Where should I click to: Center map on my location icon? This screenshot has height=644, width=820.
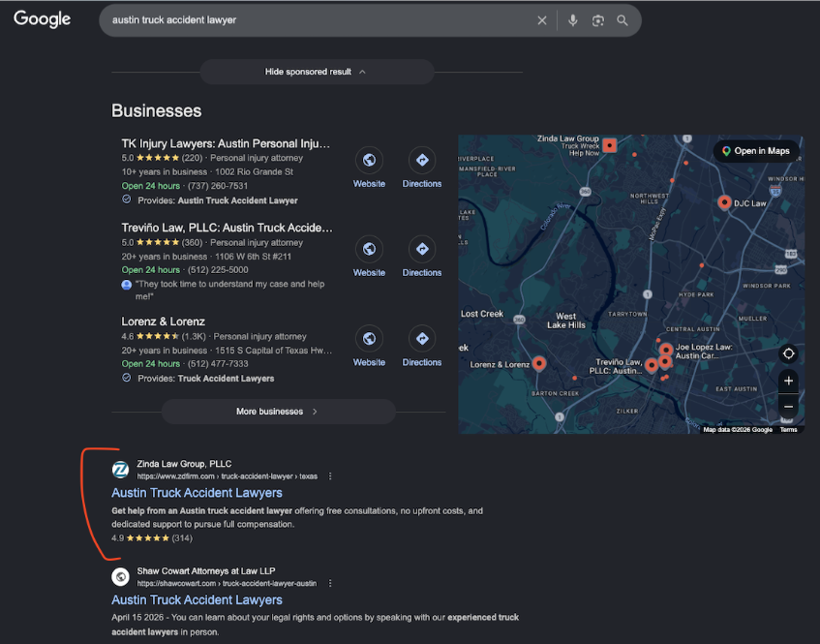[788, 353]
